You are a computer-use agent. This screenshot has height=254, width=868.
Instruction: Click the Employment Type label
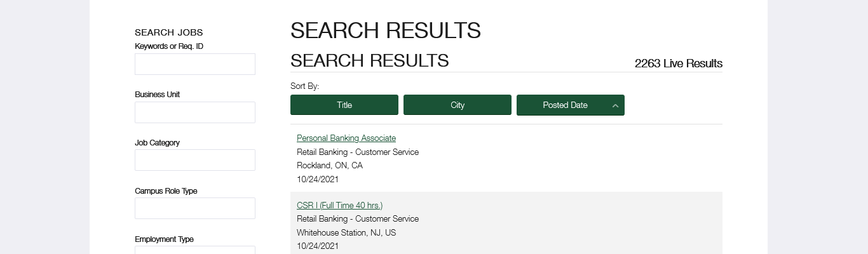pyautogui.click(x=164, y=239)
